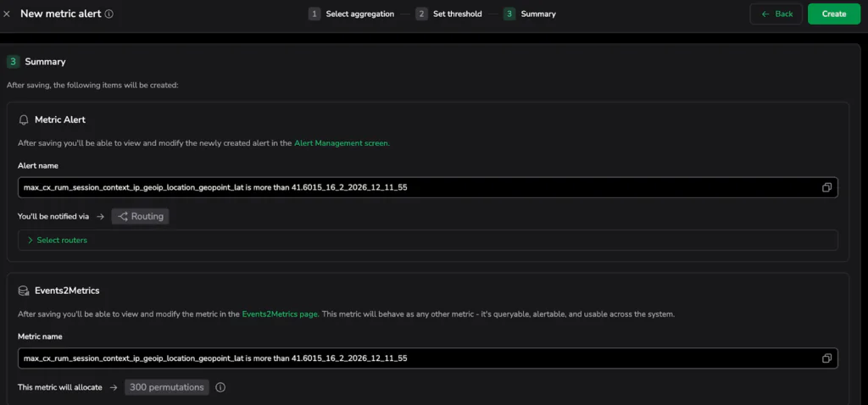
Task: Open the Events2Metrics page link
Action: (x=280, y=313)
